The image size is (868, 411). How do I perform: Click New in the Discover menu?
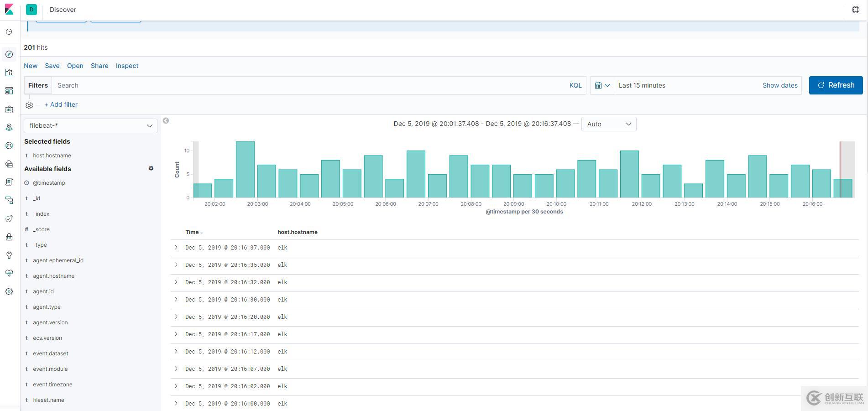(31, 66)
